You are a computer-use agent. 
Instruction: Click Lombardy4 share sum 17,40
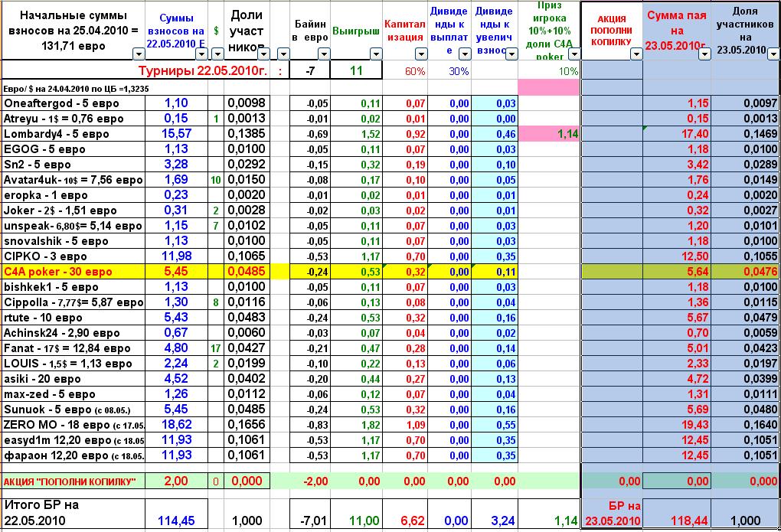[677, 134]
